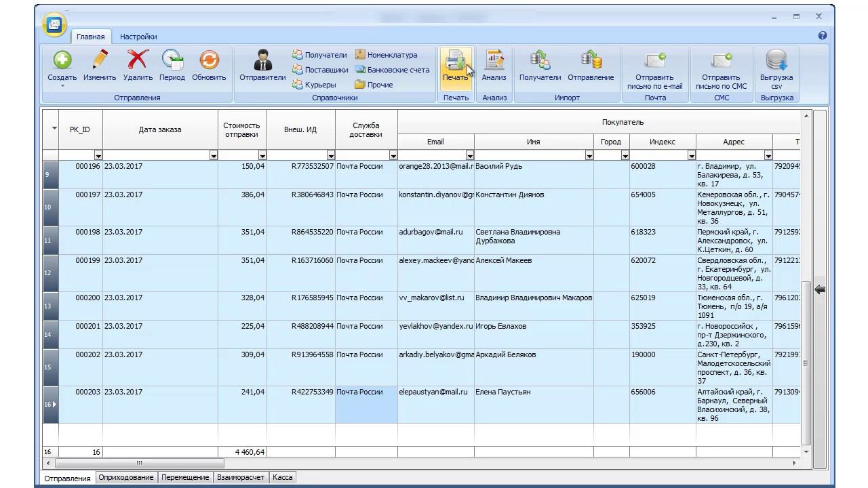868x488 pixels.
Task: Open Служба доставки filter dropdown
Action: point(393,156)
